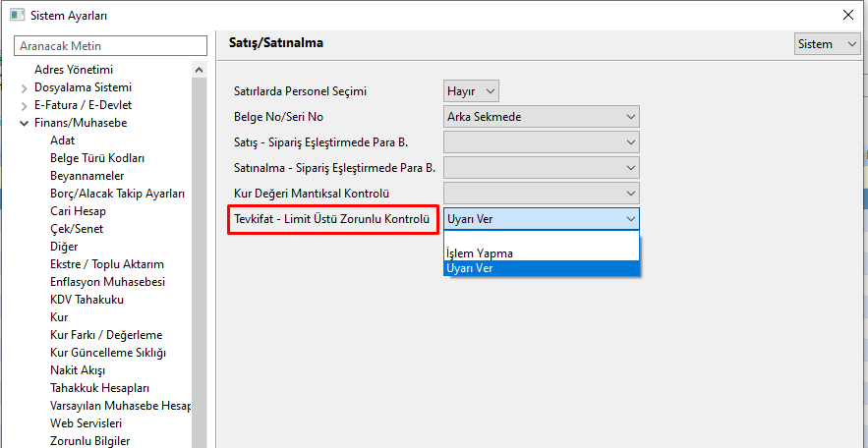Close the Sistem Ayarları window
Image resolution: width=868 pixels, height=448 pixels.
[847, 15]
